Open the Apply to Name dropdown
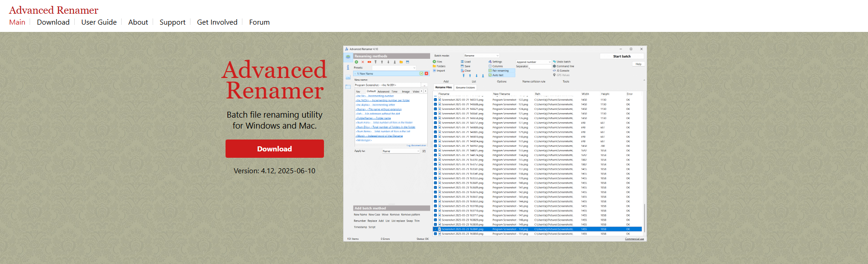868x264 pixels. [x=401, y=151]
